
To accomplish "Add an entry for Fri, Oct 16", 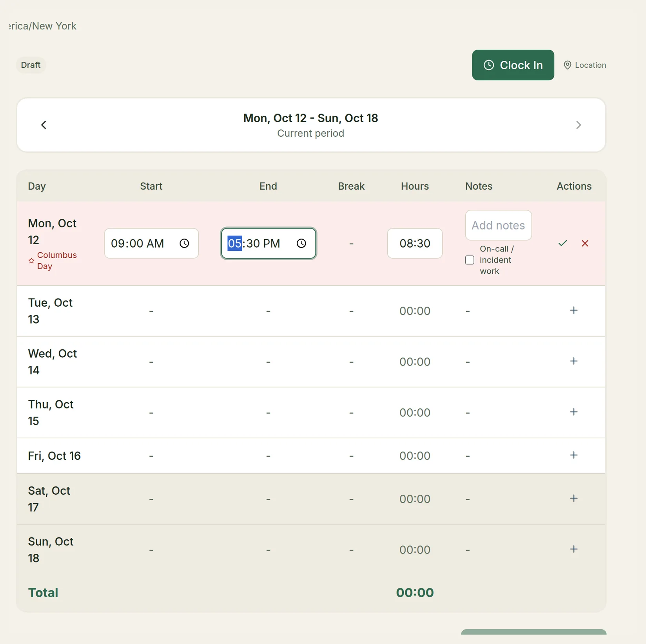I will (x=573, y=455).
